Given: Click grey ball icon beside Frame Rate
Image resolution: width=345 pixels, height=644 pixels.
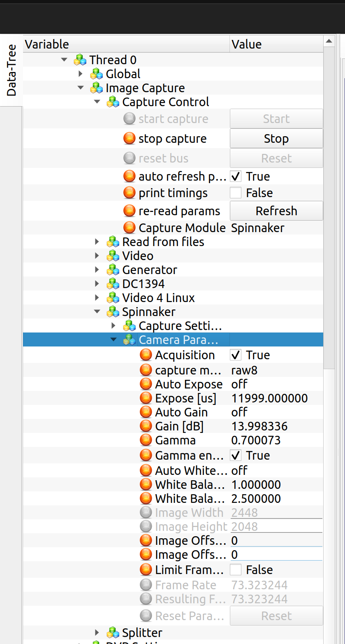Looking at the screenshot, I should [146, 585].
